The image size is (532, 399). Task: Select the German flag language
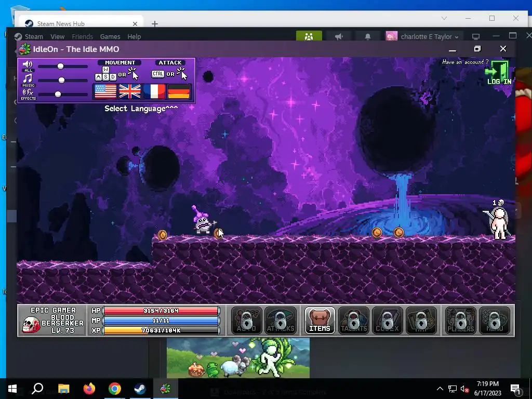click(179, 91)
